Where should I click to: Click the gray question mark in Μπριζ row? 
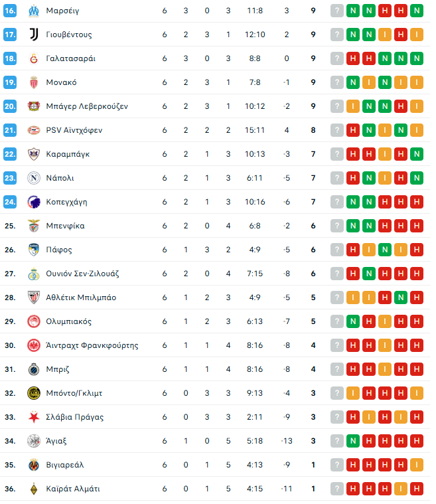coord(337,369)
